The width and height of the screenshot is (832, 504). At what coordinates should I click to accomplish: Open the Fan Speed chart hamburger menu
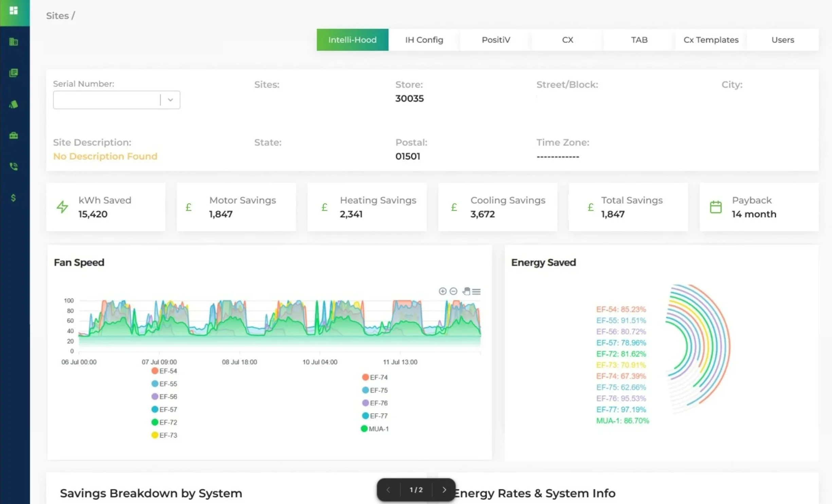tap(476, 291)
